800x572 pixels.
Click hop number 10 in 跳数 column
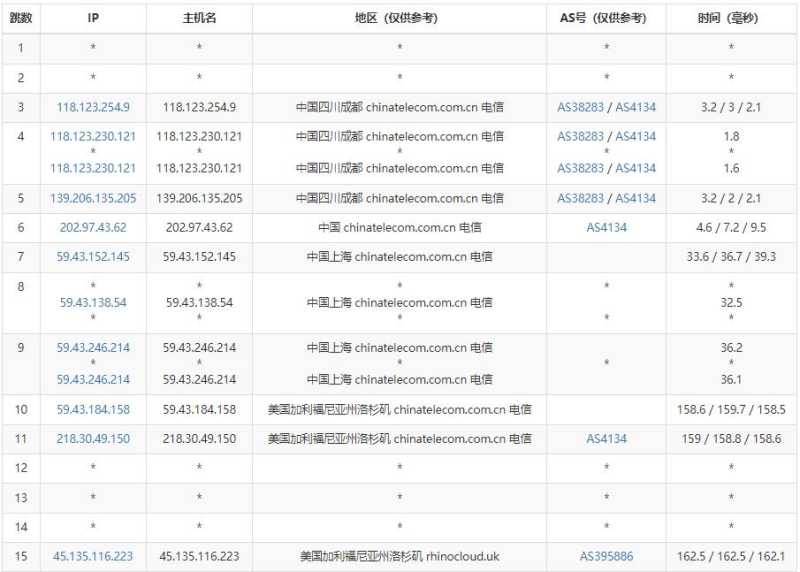click(21, 409)
